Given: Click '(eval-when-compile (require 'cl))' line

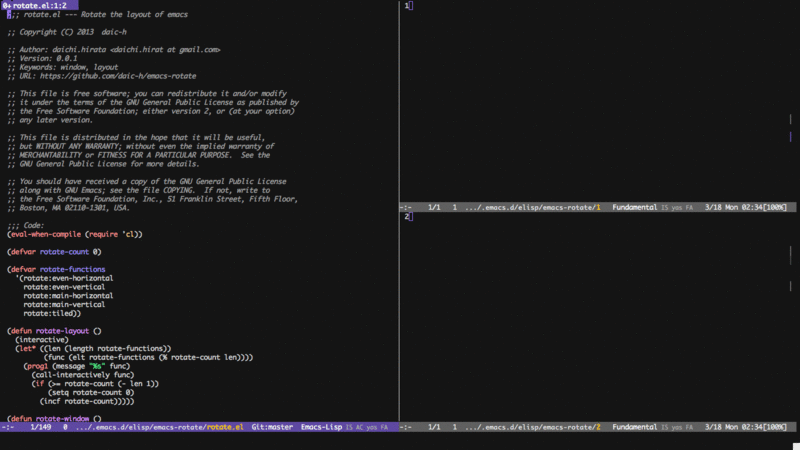Looking at the screenshot, I should [x=74, y=234].
